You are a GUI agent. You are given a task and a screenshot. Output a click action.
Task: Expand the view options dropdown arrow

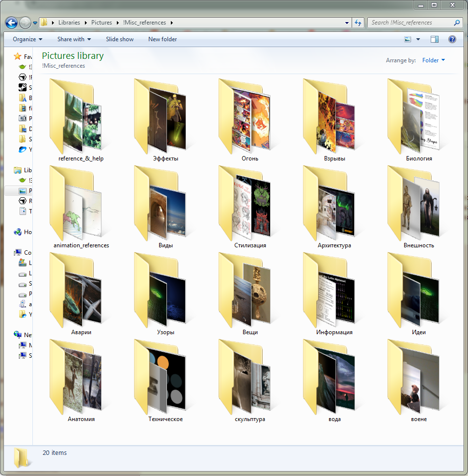coord(418,39)
